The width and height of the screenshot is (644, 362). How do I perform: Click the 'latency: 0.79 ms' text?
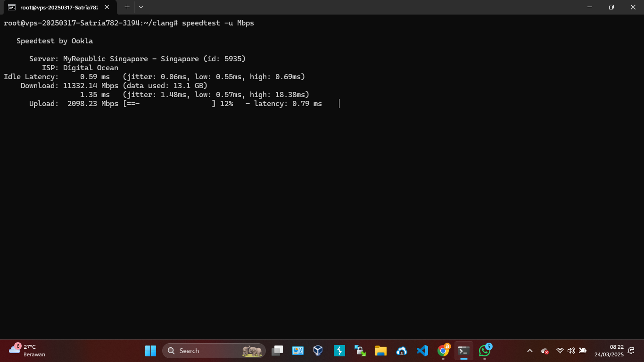[288, 104]
